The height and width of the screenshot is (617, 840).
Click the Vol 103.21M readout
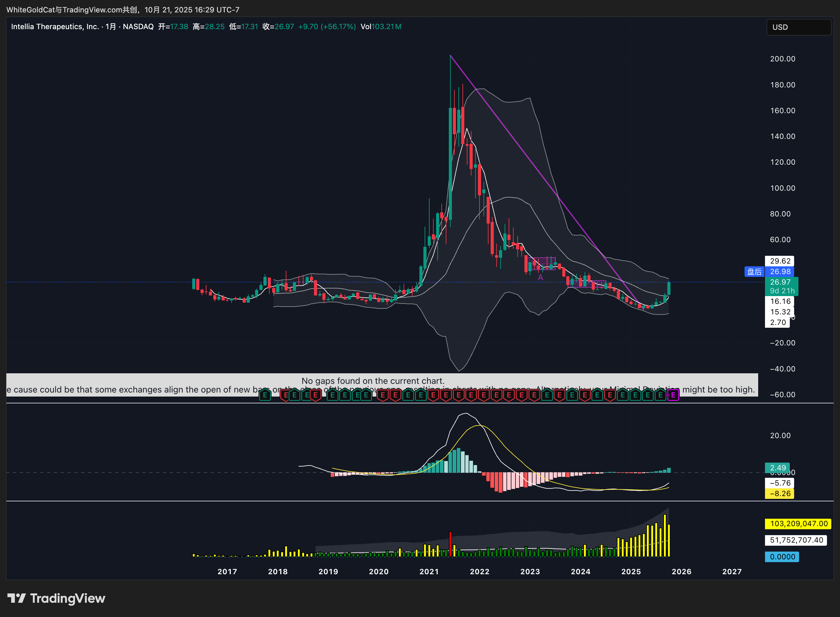pyautogui.click(x=381, y=27)
